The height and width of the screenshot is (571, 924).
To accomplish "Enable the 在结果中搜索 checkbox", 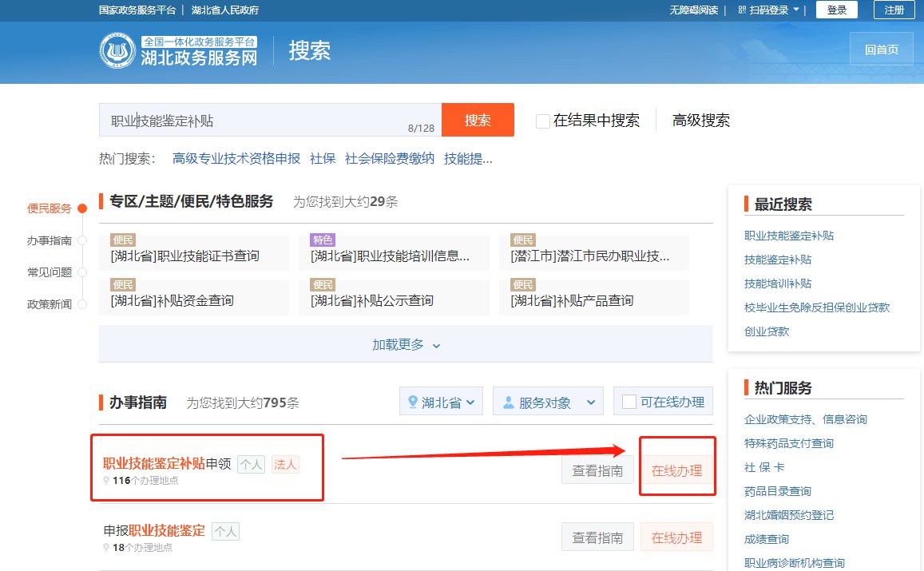I will (x=543, y=121).
